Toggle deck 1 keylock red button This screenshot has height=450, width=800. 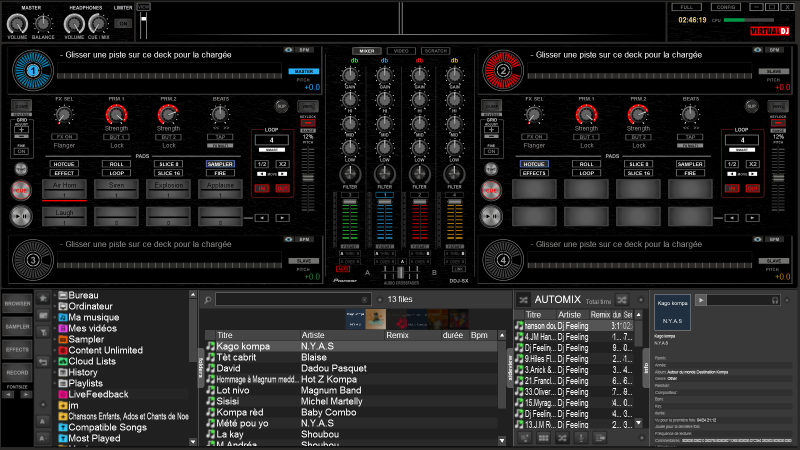[308, 123]
